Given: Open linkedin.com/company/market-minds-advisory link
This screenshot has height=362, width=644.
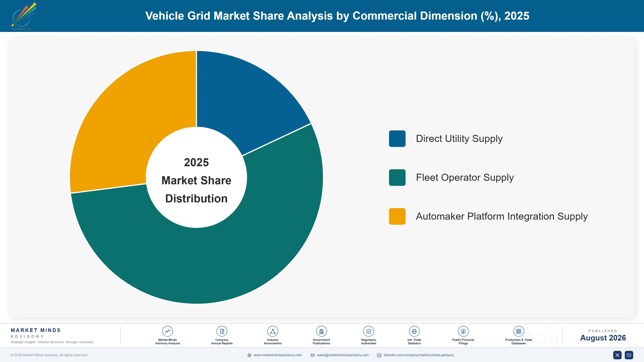Looking at the screenshot, I should pyautogui.click(x=419, y=355).
